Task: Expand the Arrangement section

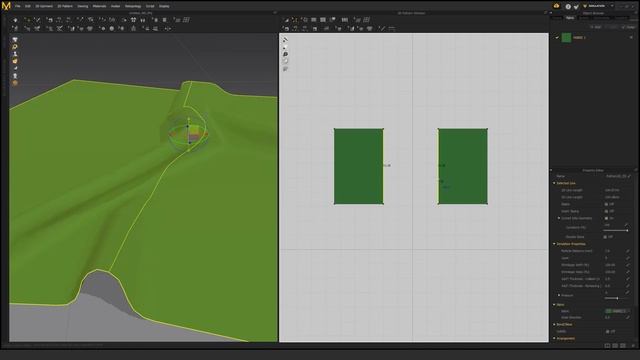Action: [554, 338]
